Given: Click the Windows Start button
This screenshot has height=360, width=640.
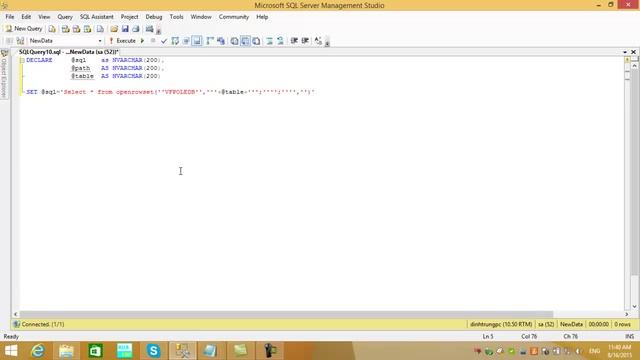Looking at the screenshot, I should point(11,351).
